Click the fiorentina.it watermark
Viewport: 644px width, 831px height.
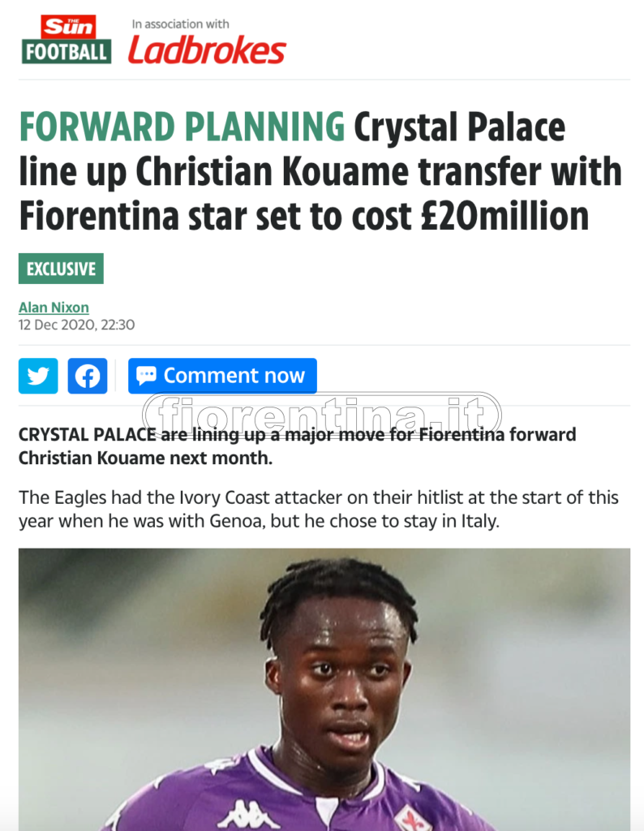pos(322,414)
